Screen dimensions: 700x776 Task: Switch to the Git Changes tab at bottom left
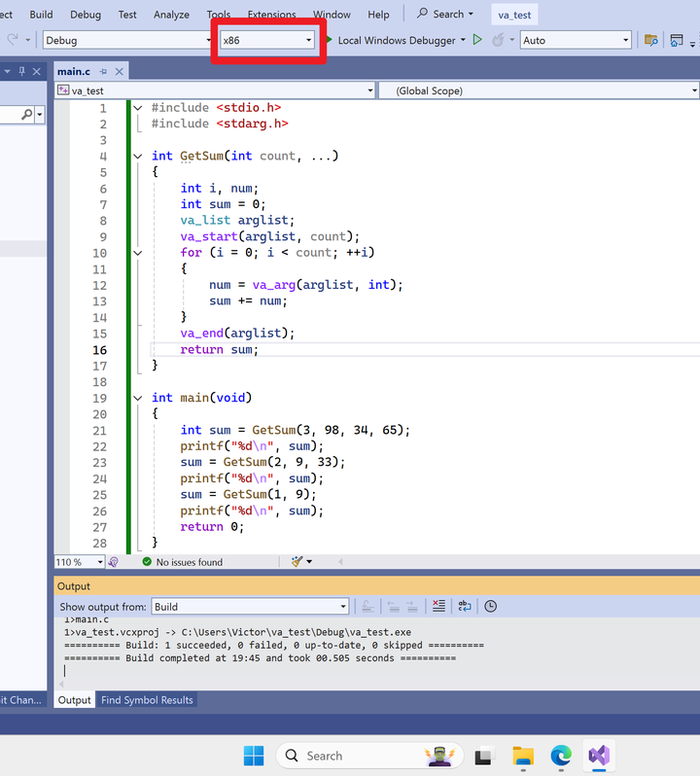click(x=20, y=700)
